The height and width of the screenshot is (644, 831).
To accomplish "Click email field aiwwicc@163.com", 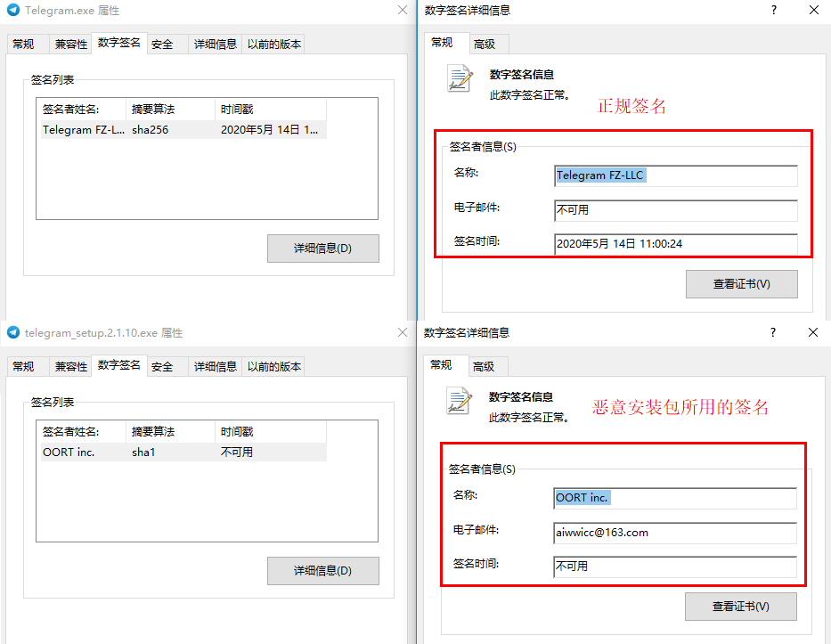I will point(674,532).
